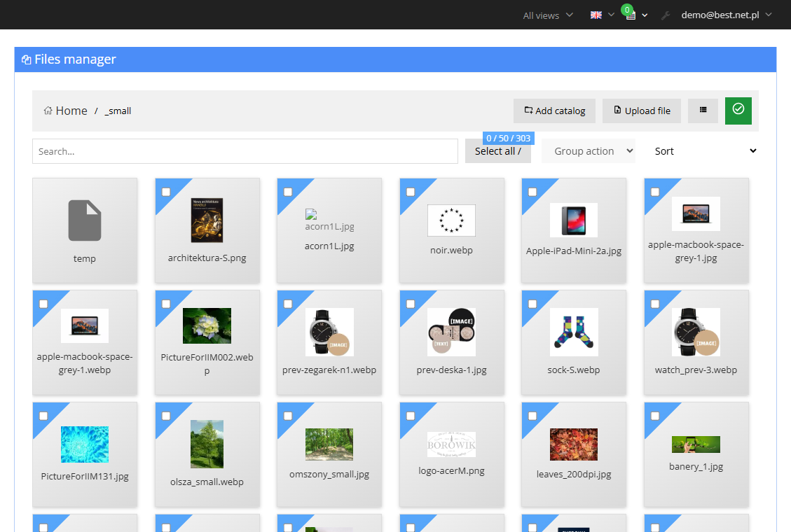Open banery_1.jpg thumbnail
The image size is (791, 532).
click(696, 444)
